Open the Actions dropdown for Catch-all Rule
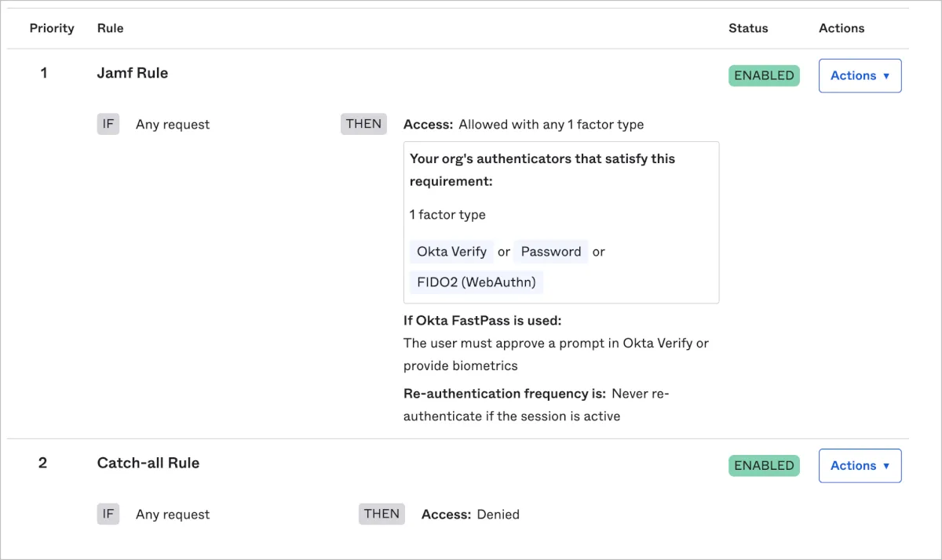The image size is (942, 560). tap(860, 466)
